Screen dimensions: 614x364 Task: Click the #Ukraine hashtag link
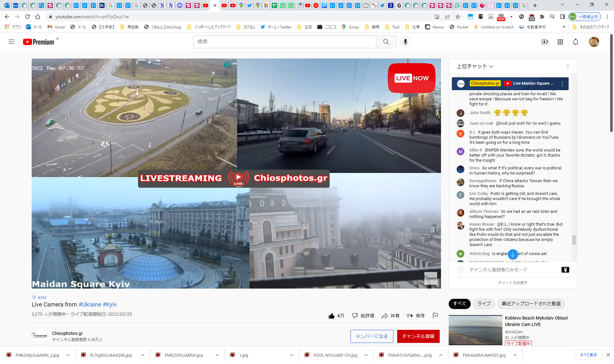tap(90, 305)
